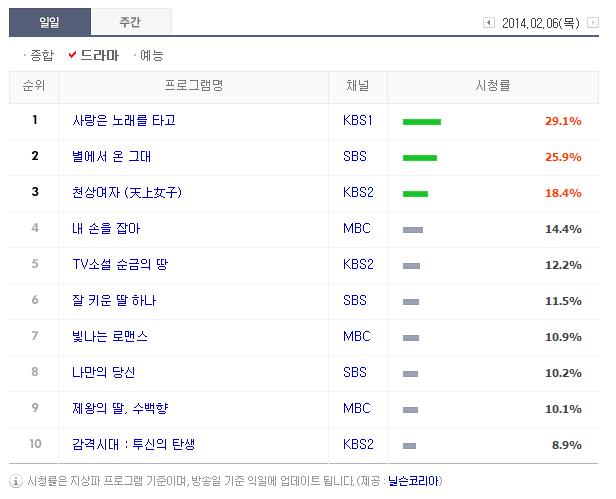Click the 10.2% rating value
This screenshot has width=616, height=499.
(x=563, y=373)
